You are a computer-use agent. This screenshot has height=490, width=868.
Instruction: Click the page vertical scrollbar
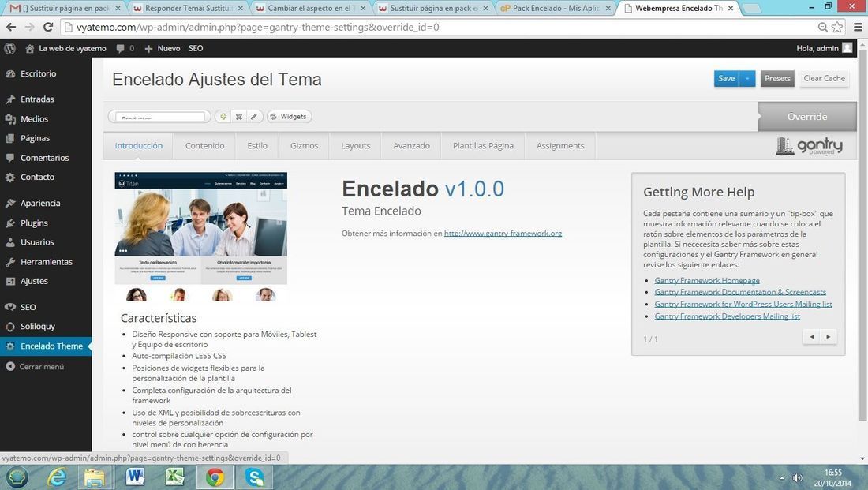click(x=862, y=235)
